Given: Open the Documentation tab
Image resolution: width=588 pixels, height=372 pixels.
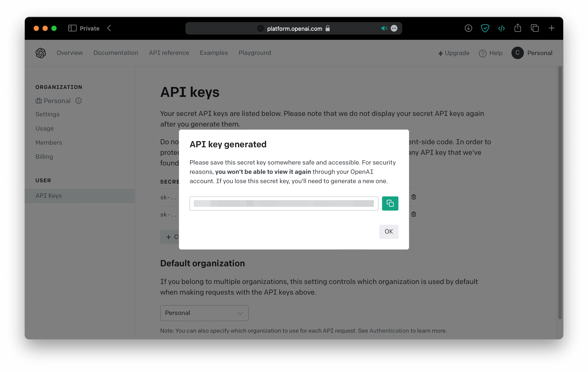Looking at the screenshot, I should [116, 53].
